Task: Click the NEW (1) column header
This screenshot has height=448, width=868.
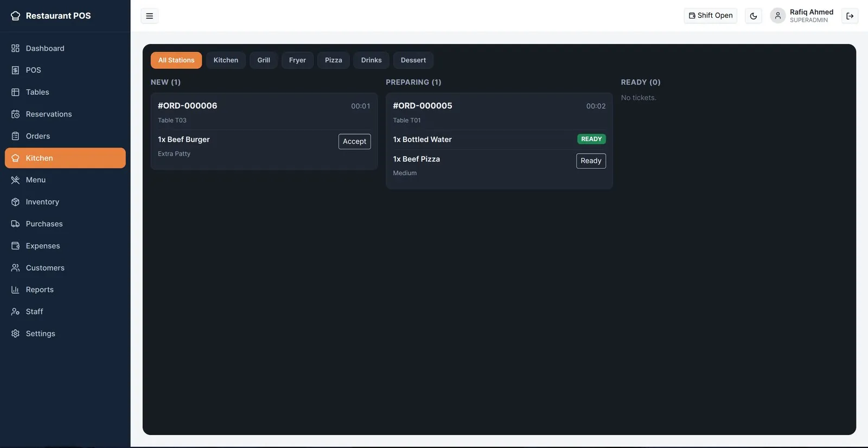Action: pos(165,82)
